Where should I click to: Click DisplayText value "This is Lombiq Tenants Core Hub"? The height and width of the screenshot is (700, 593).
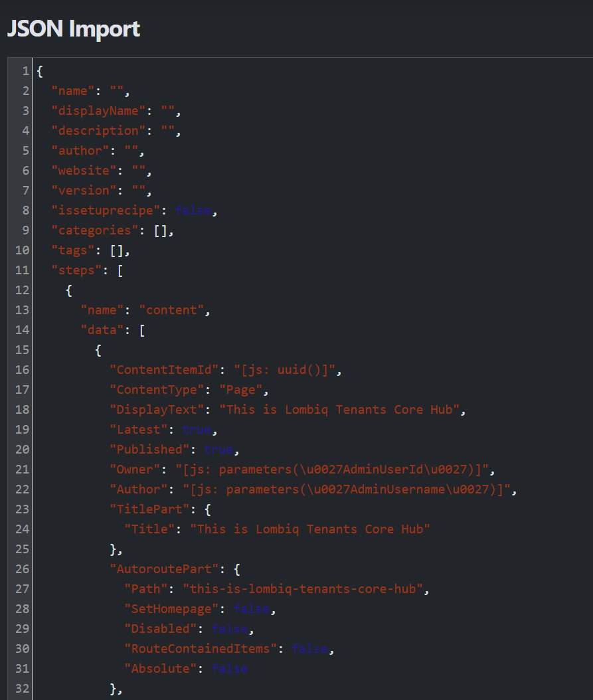[x=339, y=410]
